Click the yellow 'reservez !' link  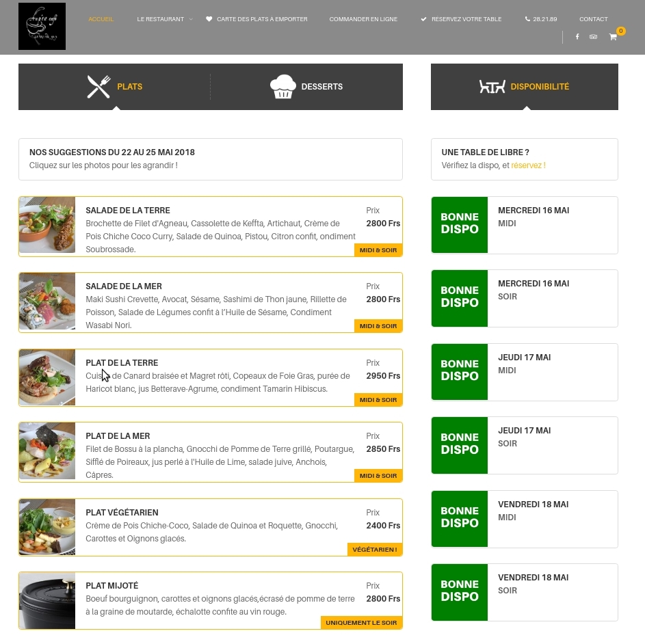528,165
